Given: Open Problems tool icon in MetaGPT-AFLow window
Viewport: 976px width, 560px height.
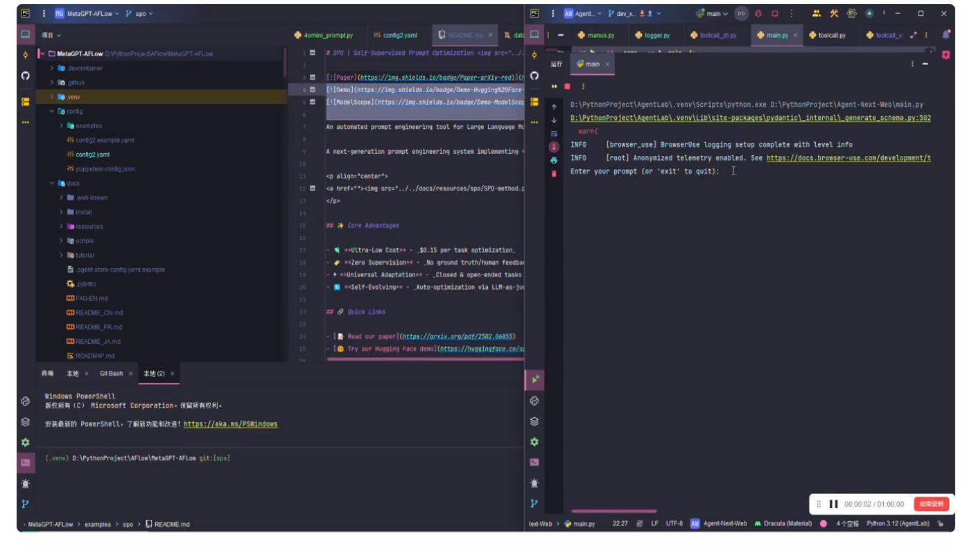Looking at the screenshot, I should click(26, 483).
